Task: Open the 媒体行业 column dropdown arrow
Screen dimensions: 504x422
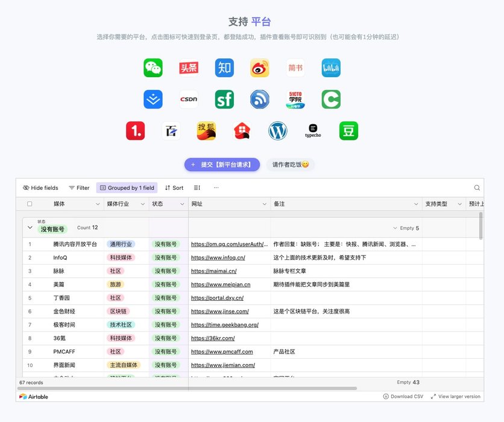Action: click(x=143, y=204)
